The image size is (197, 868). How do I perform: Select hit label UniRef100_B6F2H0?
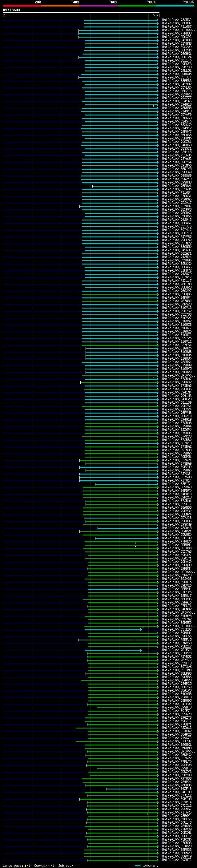click(x=177, y=50)
